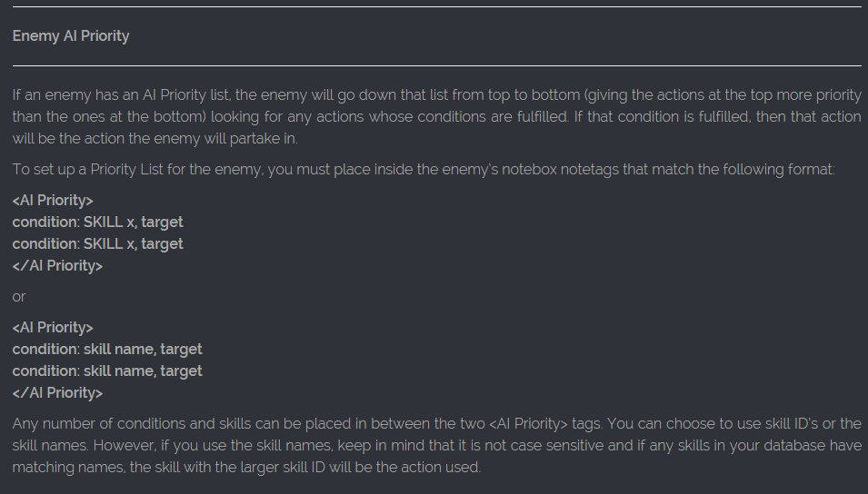Viewport: 868px width, 494px height.
Task: Click the last closing </AI Priority> tag line
Action: click(57, 392)
